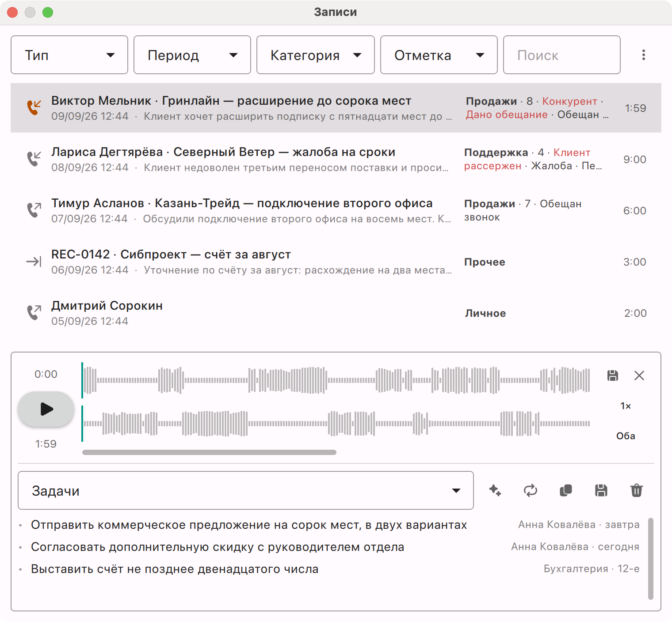Save the tasks summary
Screen dimensions: 672x622
pyautogui.click(x=601, y=490)
